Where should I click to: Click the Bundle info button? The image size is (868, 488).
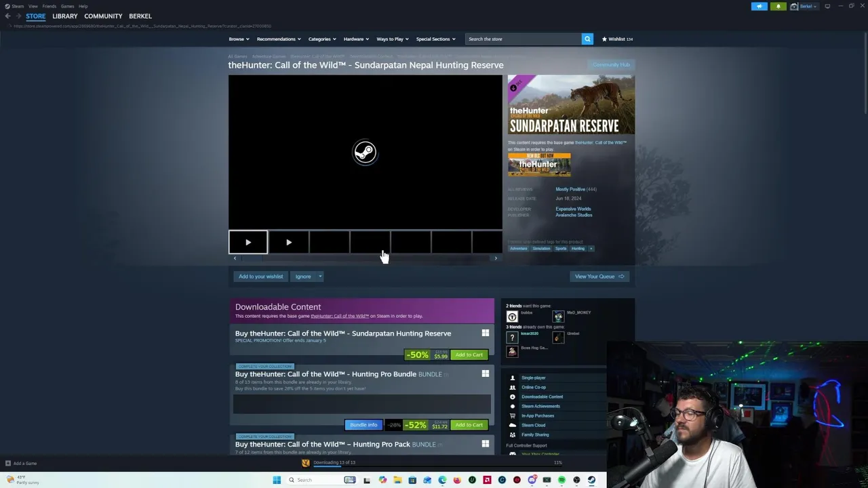(363, 425)
